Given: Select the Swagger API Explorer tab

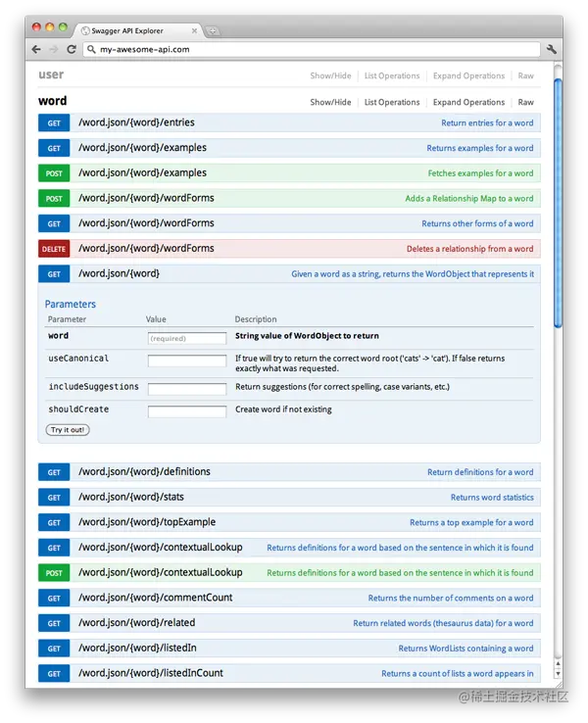Looking at the screenshot, I should [138, 30].
